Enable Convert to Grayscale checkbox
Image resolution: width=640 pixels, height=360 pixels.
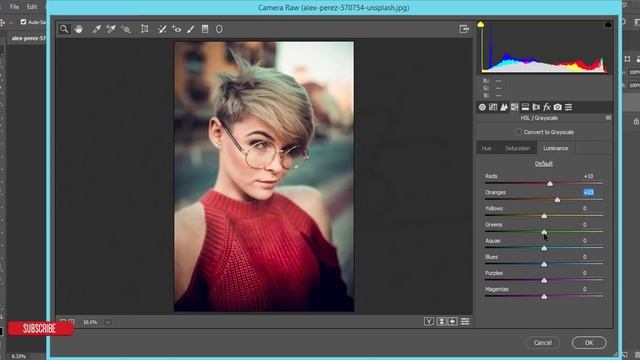[x=518, y=132]
